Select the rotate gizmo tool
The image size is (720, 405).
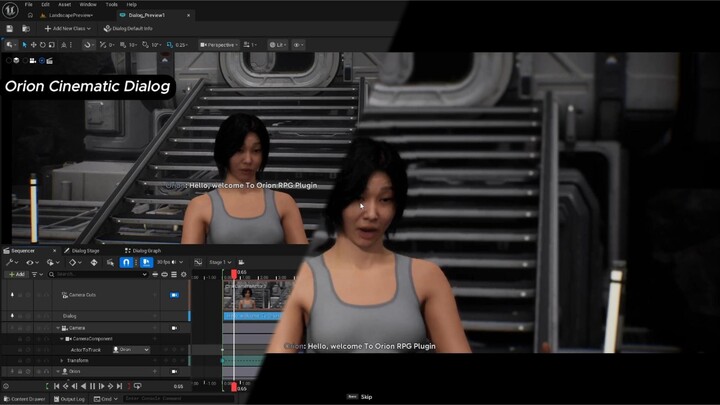click(x=42, y=45)
